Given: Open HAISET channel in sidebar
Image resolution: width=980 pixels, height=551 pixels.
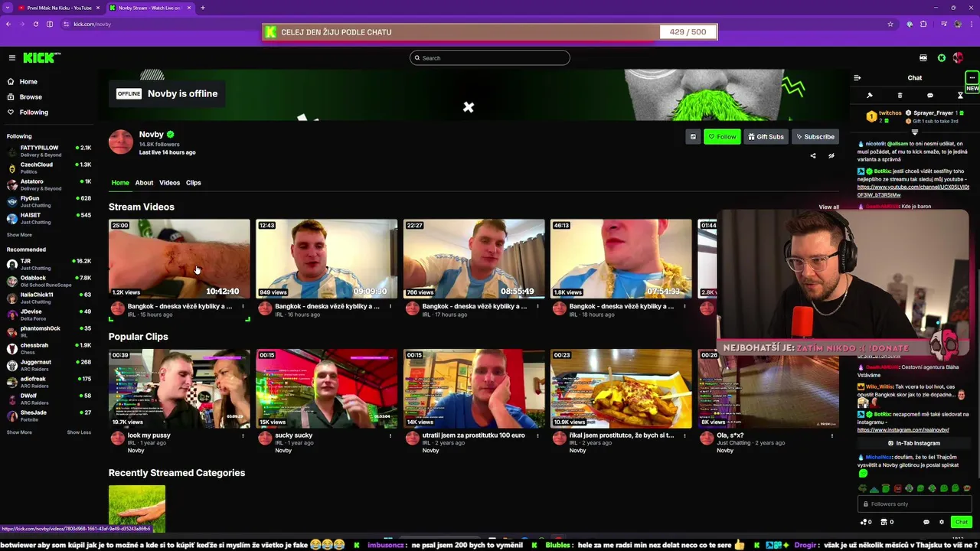Looking at the screenshot, I should pyautogui.click(x=47, y=218).
